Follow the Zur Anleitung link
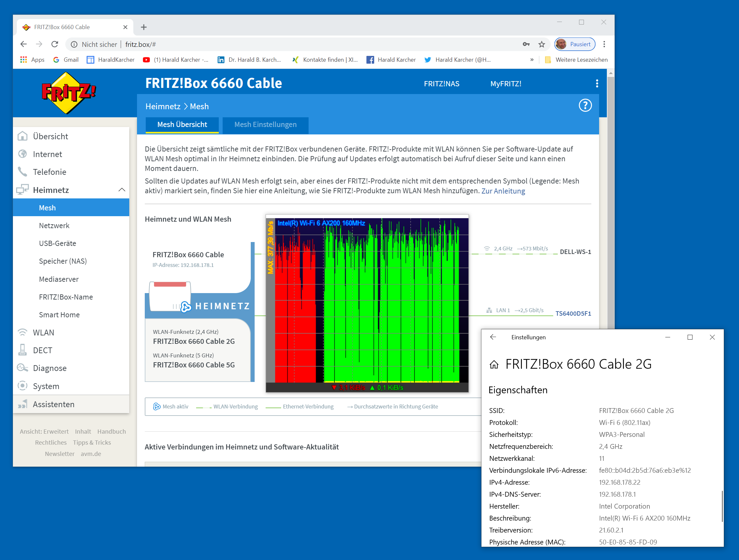Screen dimensions: 739x560 click(503, 191)
